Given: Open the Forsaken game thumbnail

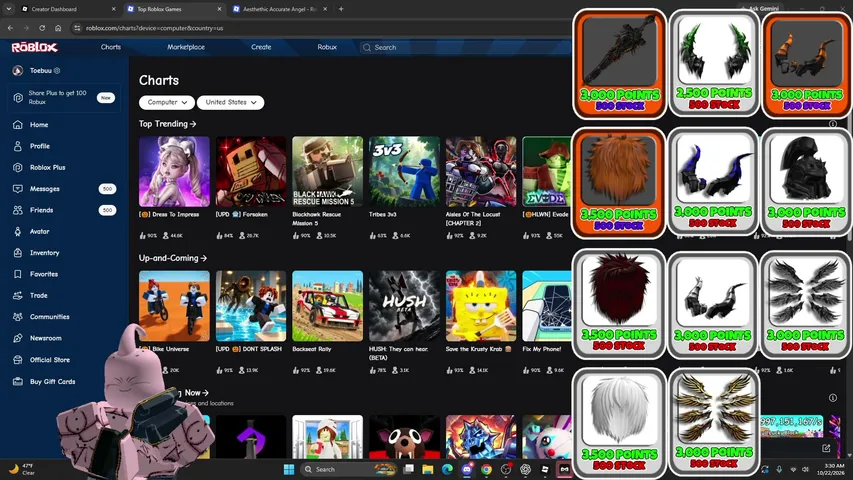Looking at the screenshot, I should (x=251, y=171).
